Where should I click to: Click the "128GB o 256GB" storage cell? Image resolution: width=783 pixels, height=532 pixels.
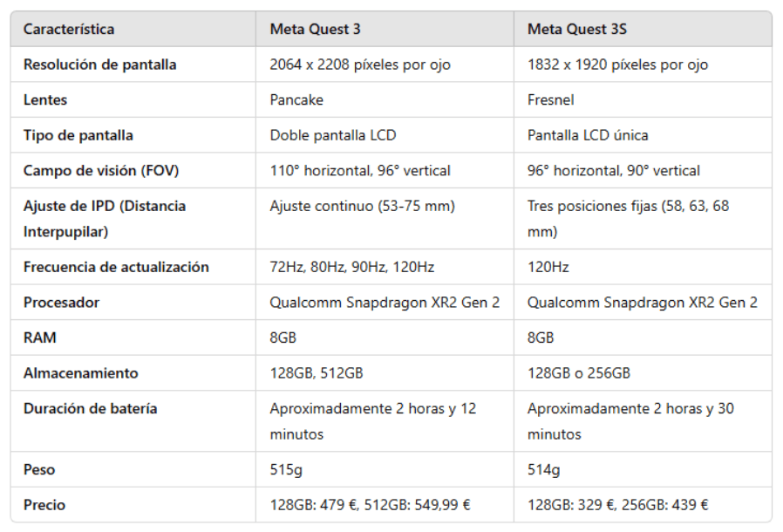click(577, 373)
